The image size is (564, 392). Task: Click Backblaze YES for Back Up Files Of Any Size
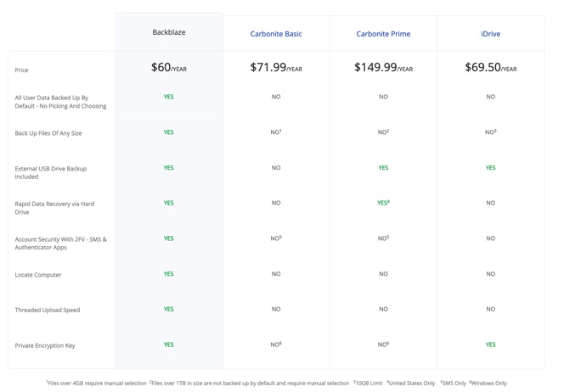169,132
